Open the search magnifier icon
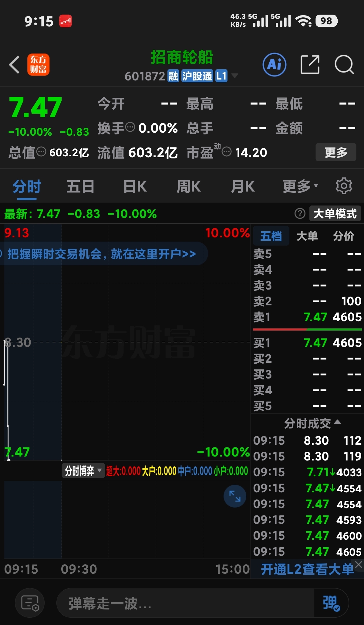The image size is (364, 625). coord(344,64)
